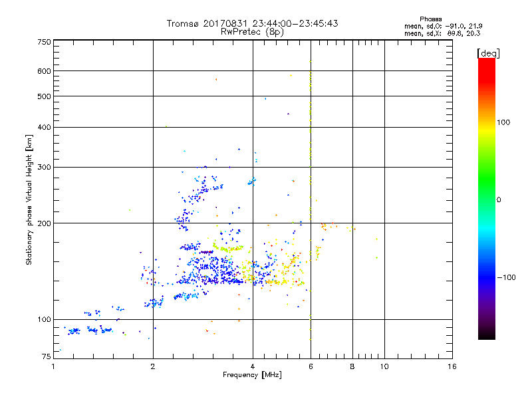
Task: Click the colorbar tick label '0'
Action: [499, 200]
